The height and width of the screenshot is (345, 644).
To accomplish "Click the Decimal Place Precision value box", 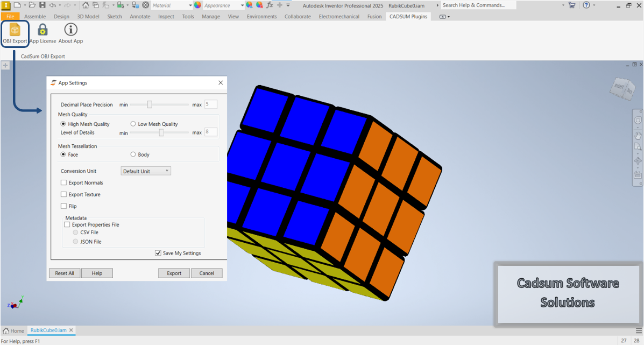I will coord(211,104).
